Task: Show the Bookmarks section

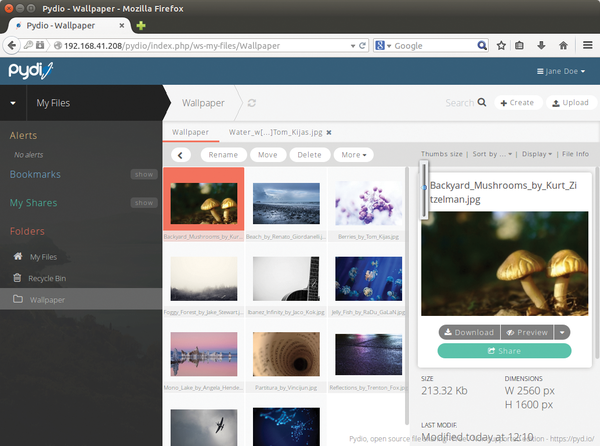Action: click(144, 174)
